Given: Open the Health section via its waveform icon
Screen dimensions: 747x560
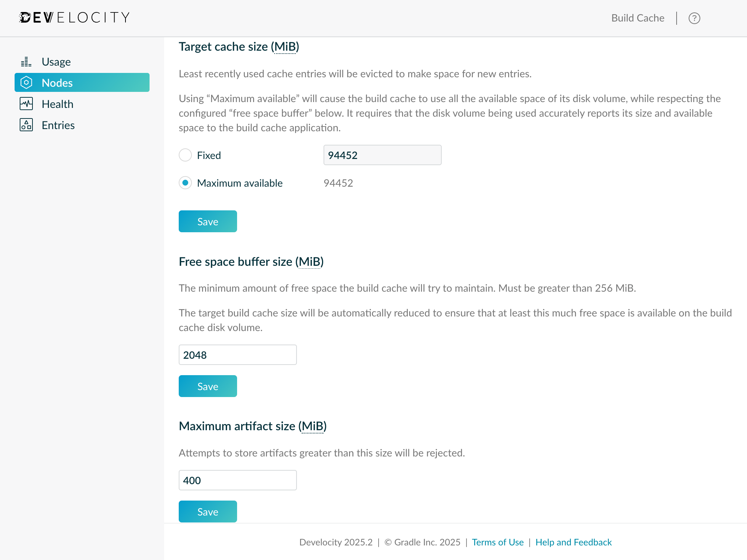Looking at the screenshot, I should (26, 104).
